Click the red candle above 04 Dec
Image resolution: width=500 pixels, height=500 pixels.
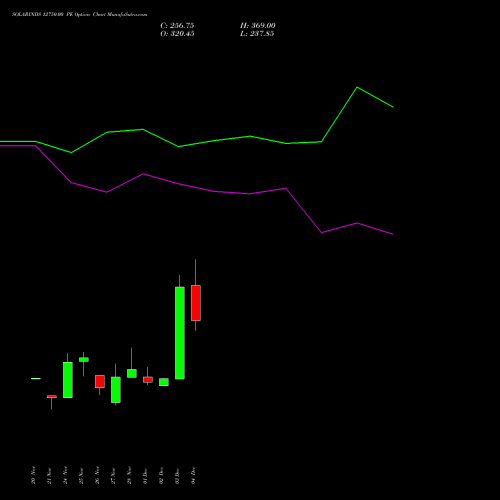tap(196, 303)
